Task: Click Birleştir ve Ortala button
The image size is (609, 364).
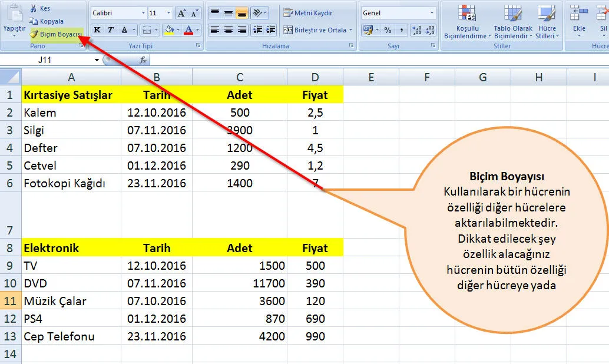Action: click(316, 30)
